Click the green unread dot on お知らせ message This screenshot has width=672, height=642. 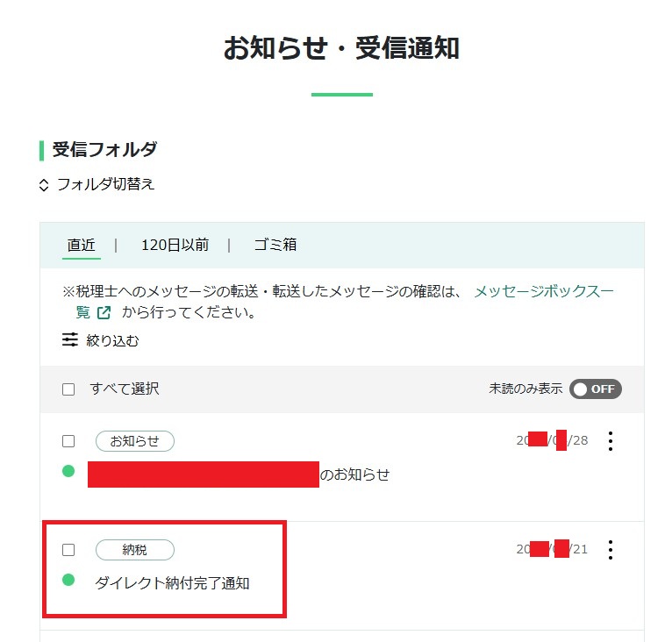click(x=68, y=471)
